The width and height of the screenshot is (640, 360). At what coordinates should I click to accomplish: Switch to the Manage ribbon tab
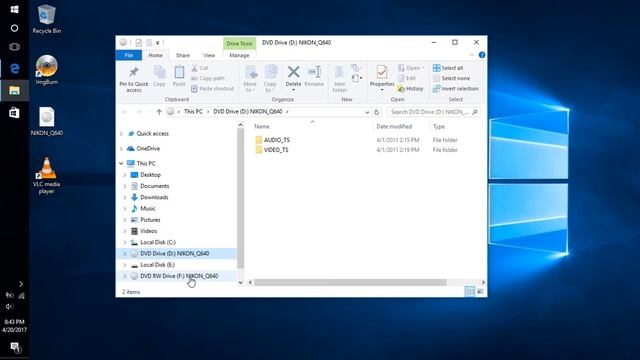pyautogui.click(x=239, y=55)
